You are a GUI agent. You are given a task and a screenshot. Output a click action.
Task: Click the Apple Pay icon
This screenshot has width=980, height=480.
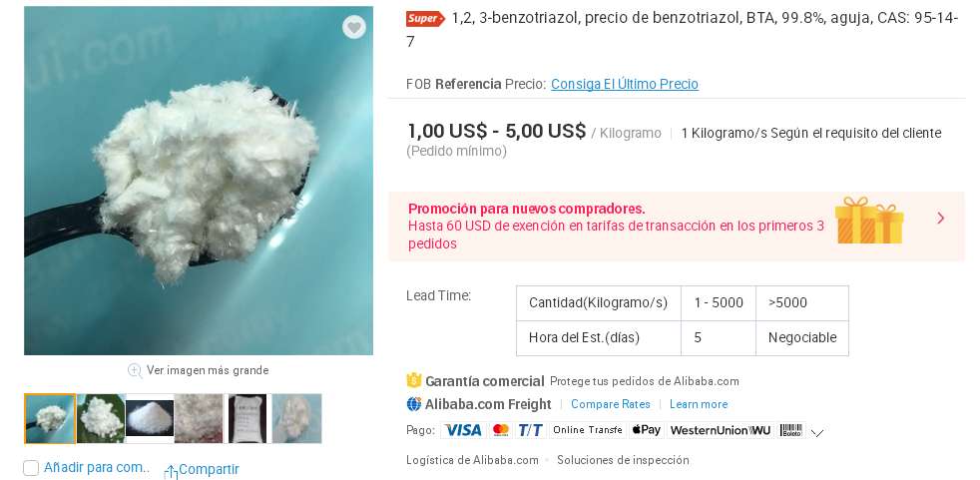coord(647,430)
